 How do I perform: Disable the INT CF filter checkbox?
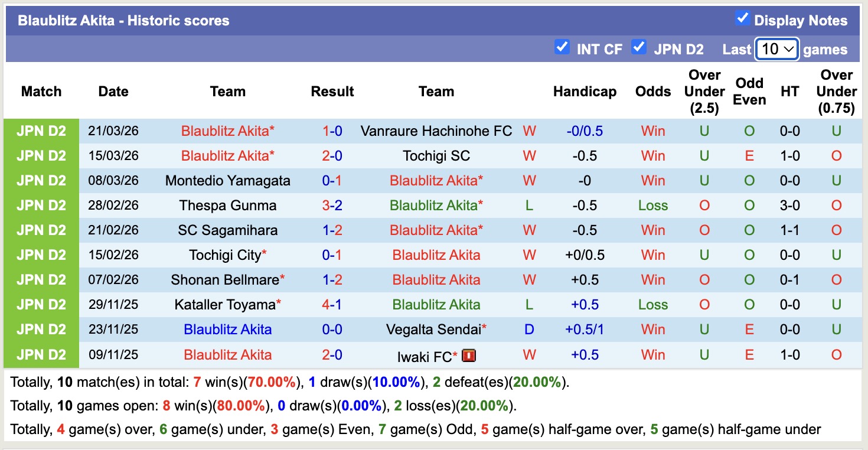(562, 48)
